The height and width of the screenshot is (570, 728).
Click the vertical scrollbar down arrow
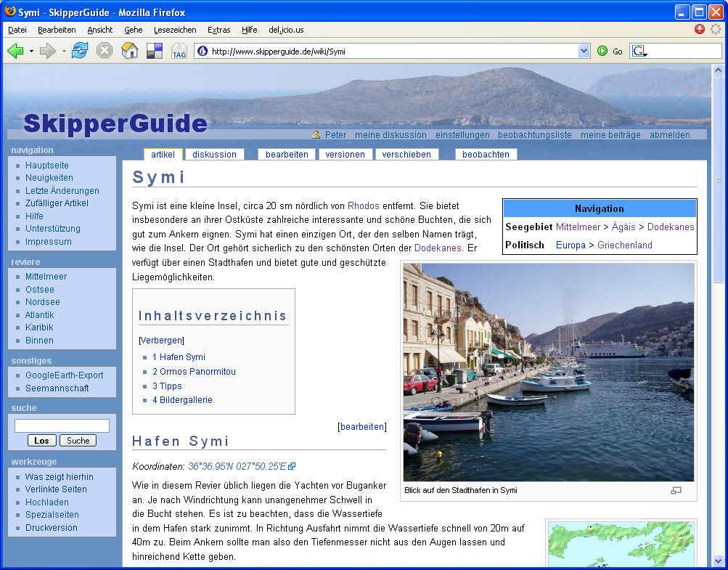click(x=718, y=561)
